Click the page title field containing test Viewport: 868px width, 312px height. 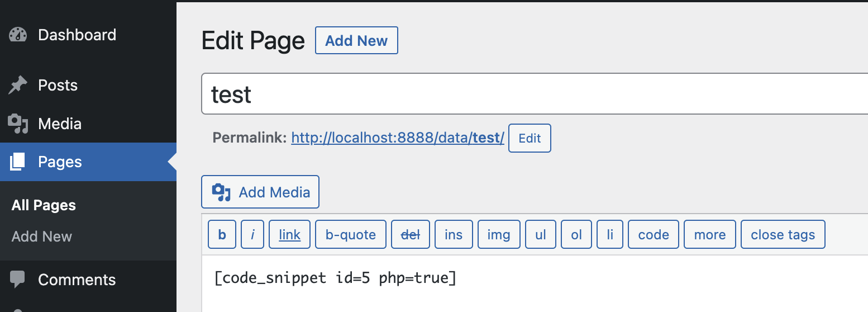point(535,94)
